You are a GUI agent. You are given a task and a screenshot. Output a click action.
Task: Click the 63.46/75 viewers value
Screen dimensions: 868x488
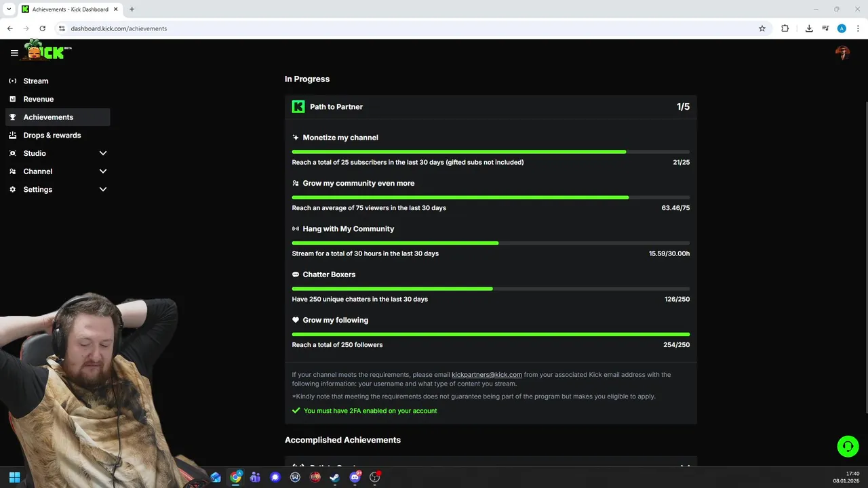click(676, 208)
